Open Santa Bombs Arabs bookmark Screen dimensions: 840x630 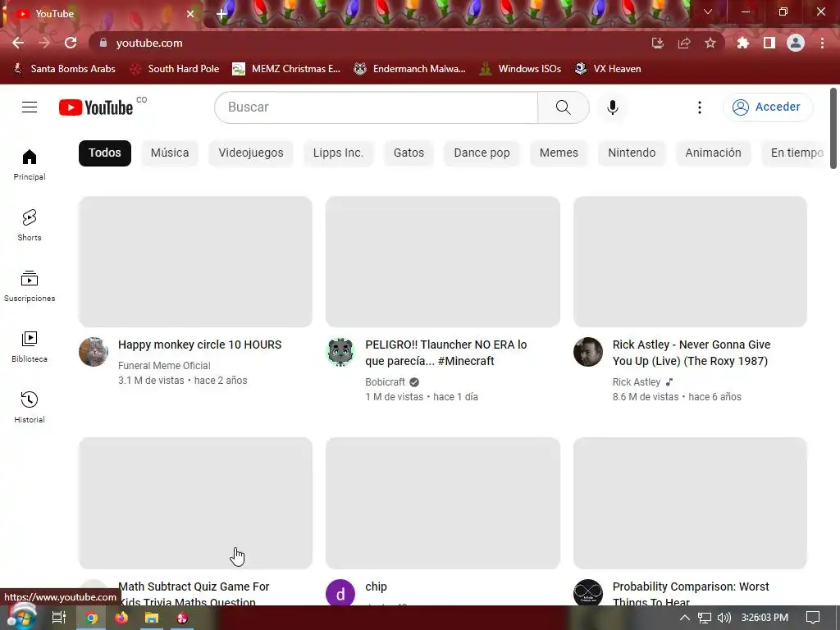(x=64, y=69)
